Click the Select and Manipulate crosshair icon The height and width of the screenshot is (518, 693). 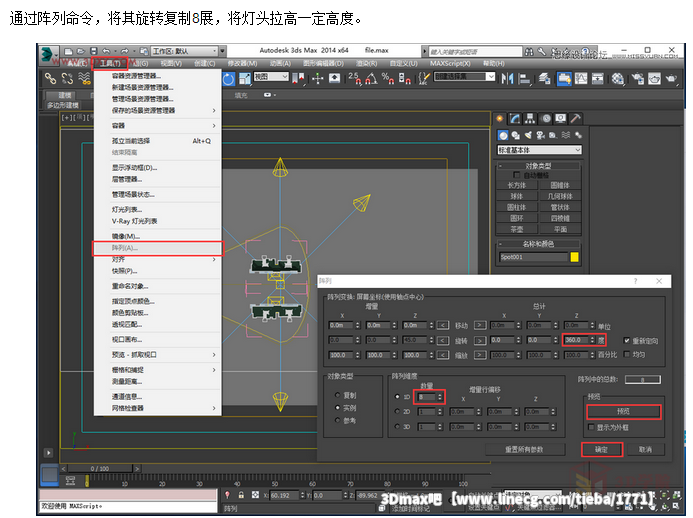tap(317, 79)
